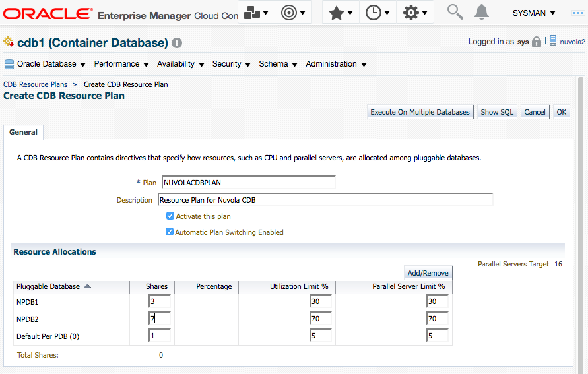
Task: Open the nuvola2 host link
Action: [x=572, y=42]
